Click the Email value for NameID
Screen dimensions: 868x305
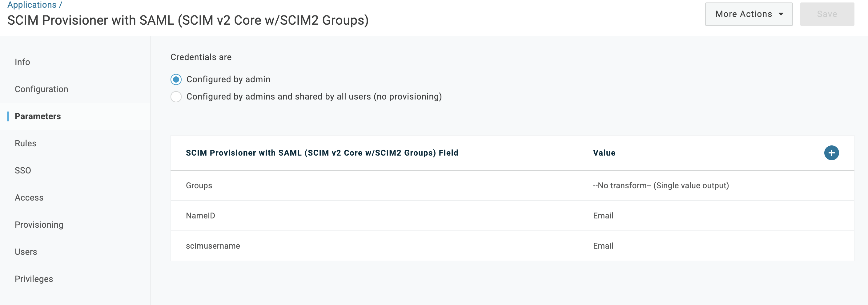coord(603,216)
